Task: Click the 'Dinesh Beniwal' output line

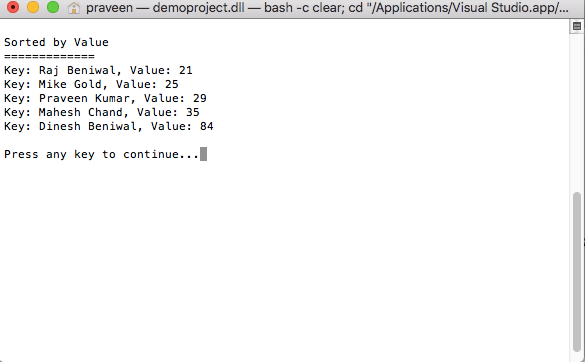Action: click(109, 126)
